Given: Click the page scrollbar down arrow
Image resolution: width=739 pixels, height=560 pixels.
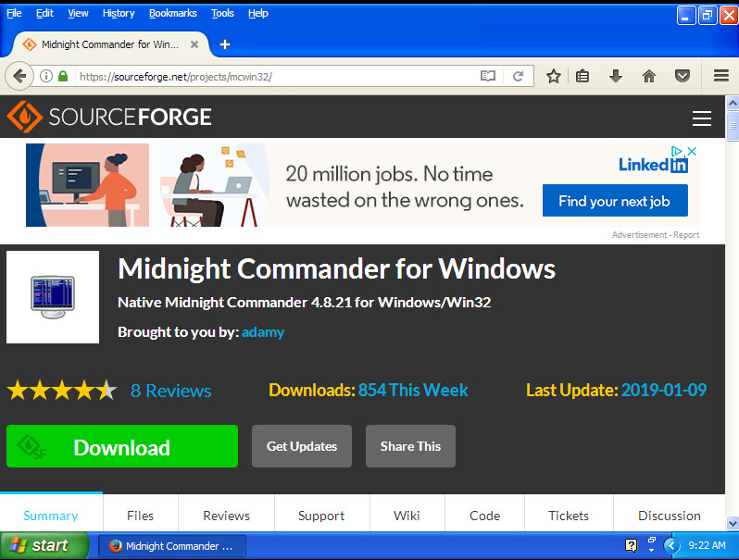Looking at the screenshot, I should [x=733, y=523].
